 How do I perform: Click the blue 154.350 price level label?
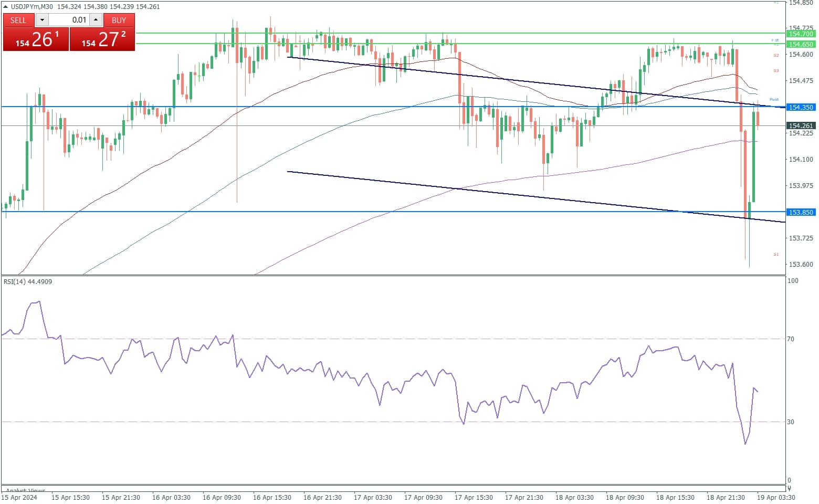tap(801, 107)
